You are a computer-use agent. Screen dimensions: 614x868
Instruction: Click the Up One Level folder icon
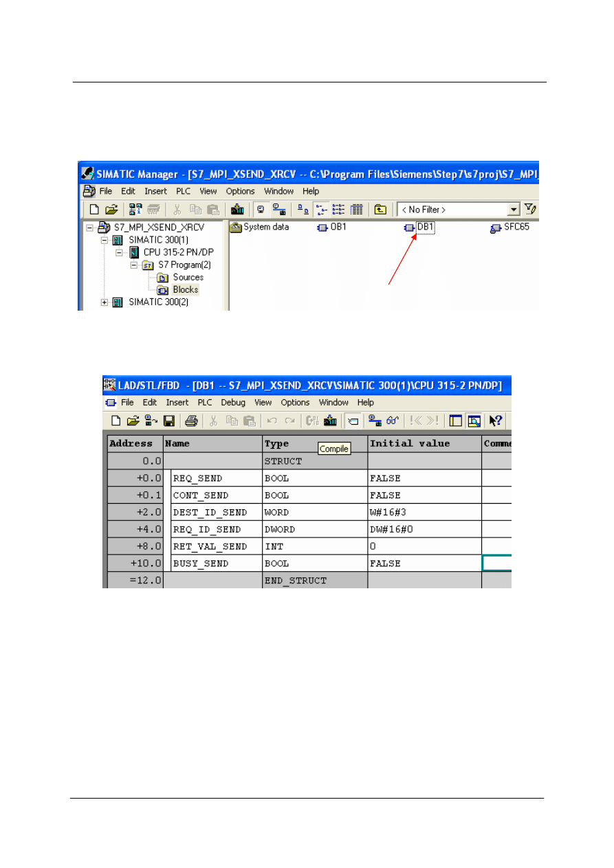(380, 210)
